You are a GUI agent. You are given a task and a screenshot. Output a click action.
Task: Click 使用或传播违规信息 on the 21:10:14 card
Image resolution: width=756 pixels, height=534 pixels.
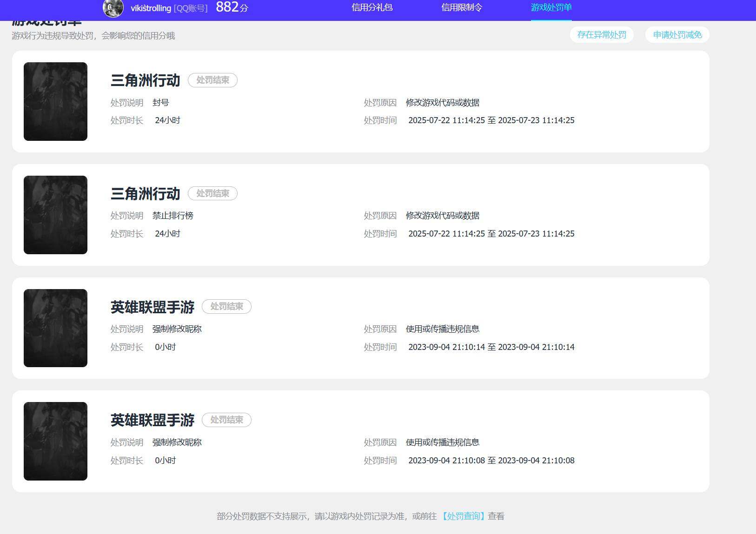[443, 329]
